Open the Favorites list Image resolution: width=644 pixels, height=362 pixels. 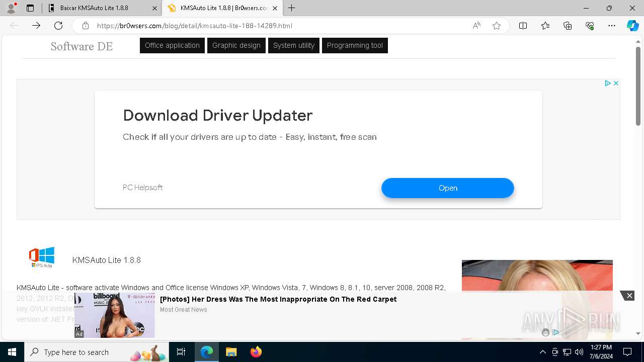pyautogui.click(x=545, y=26)
